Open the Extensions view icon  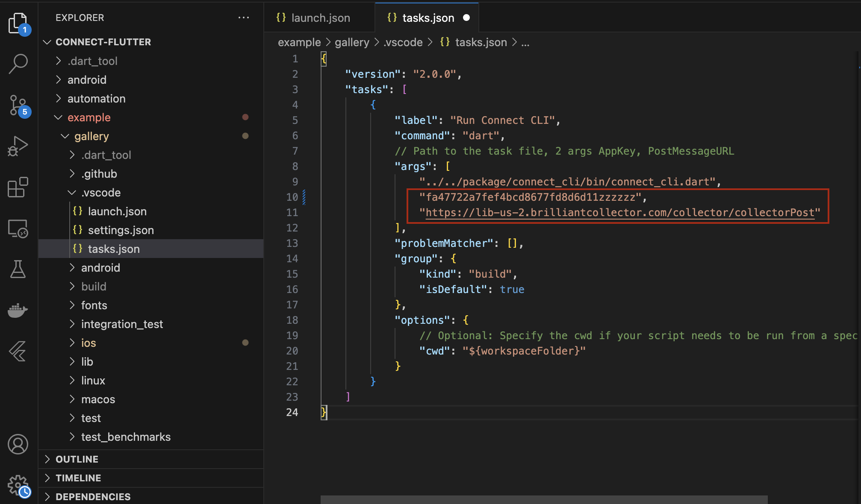coord(18,187)
